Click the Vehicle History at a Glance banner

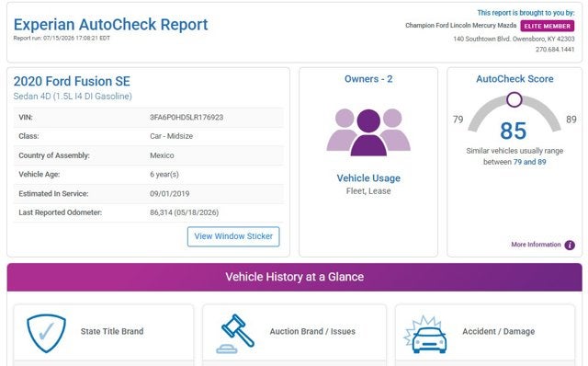coord(294,277)
